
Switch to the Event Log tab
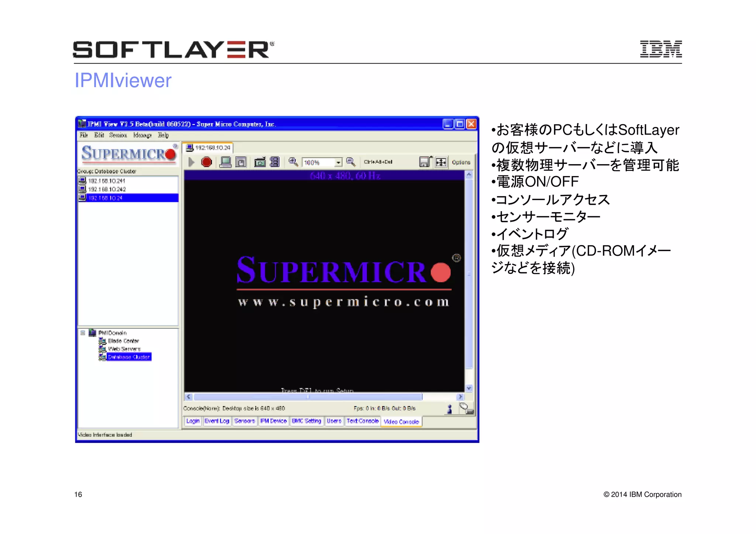coord(217,421)
